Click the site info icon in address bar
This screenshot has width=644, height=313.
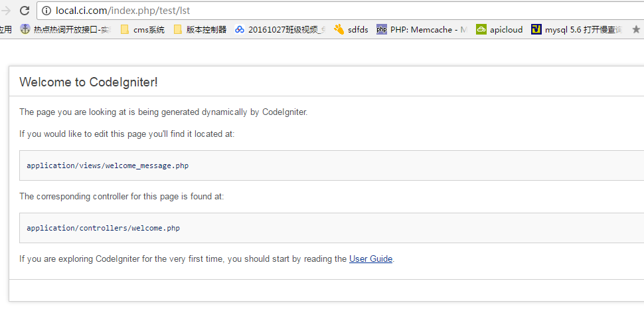click(x=46, y=11)
